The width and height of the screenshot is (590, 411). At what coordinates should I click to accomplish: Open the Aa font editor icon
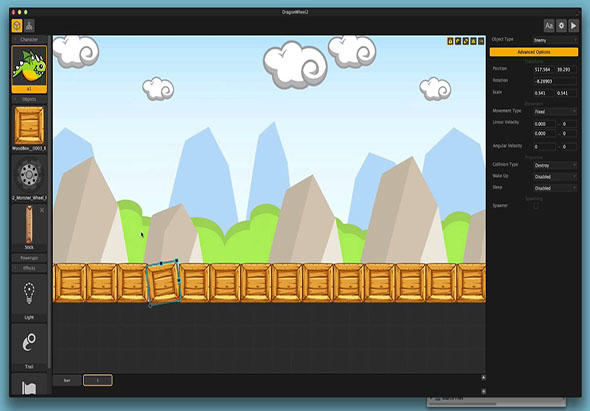[x=549, y=26]
